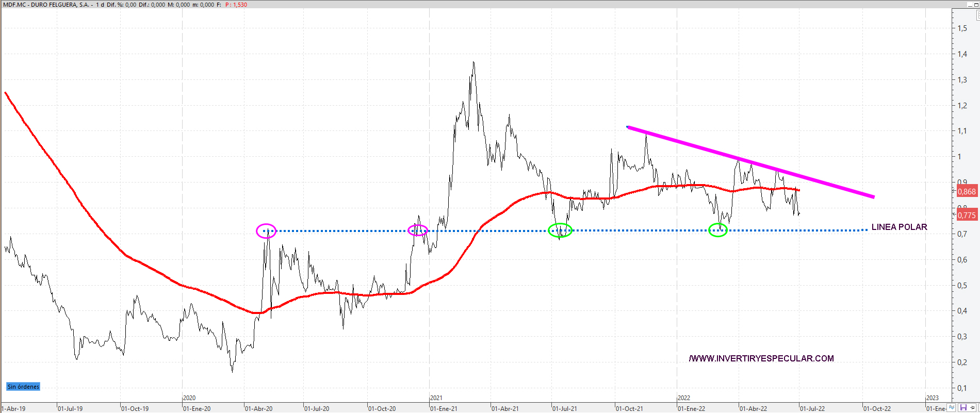
Task: Click the grid icon atop the price axis
Action: (977, 15)
